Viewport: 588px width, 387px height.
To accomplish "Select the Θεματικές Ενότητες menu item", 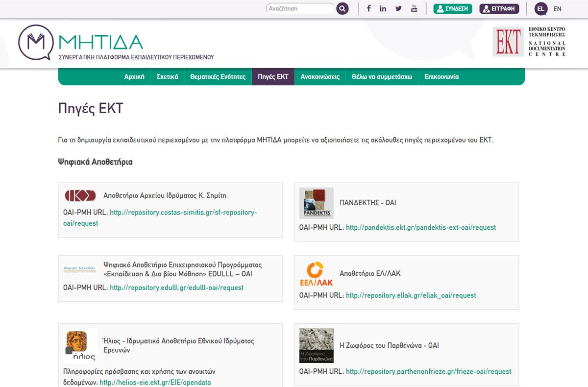I will point(218,77).
